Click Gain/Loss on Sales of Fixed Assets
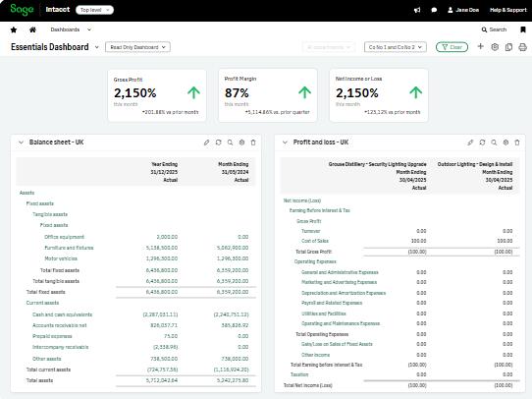 click(337, 344)
